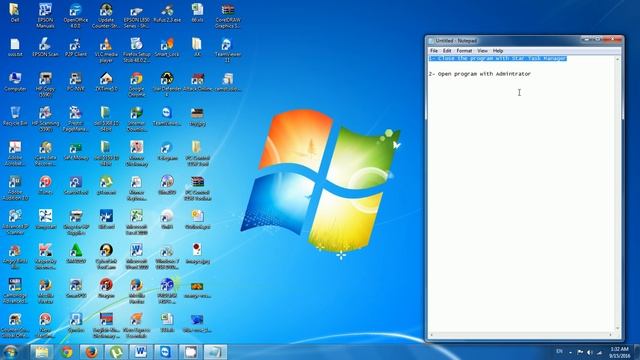Click Notepad's vertical scrollbar up arrow
The height and width of the screenshot is (360, 640).
617,60
